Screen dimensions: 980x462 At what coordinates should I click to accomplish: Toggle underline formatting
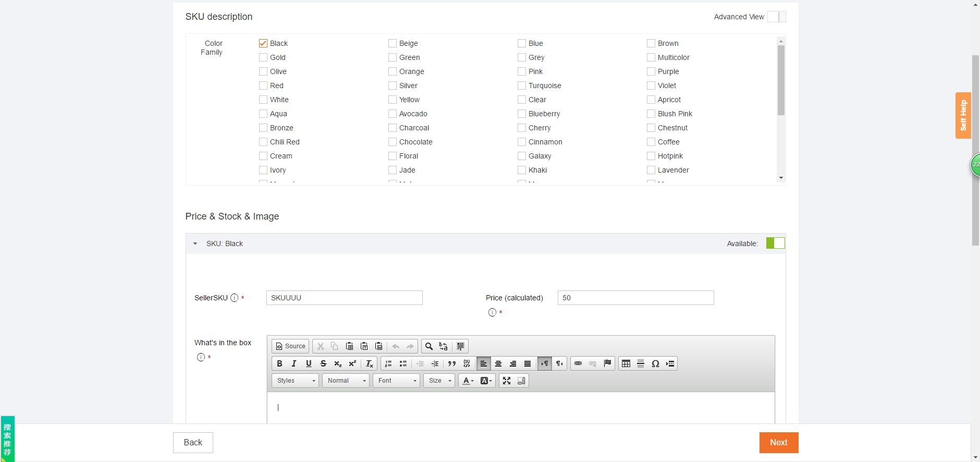click(x=309, y=363)
